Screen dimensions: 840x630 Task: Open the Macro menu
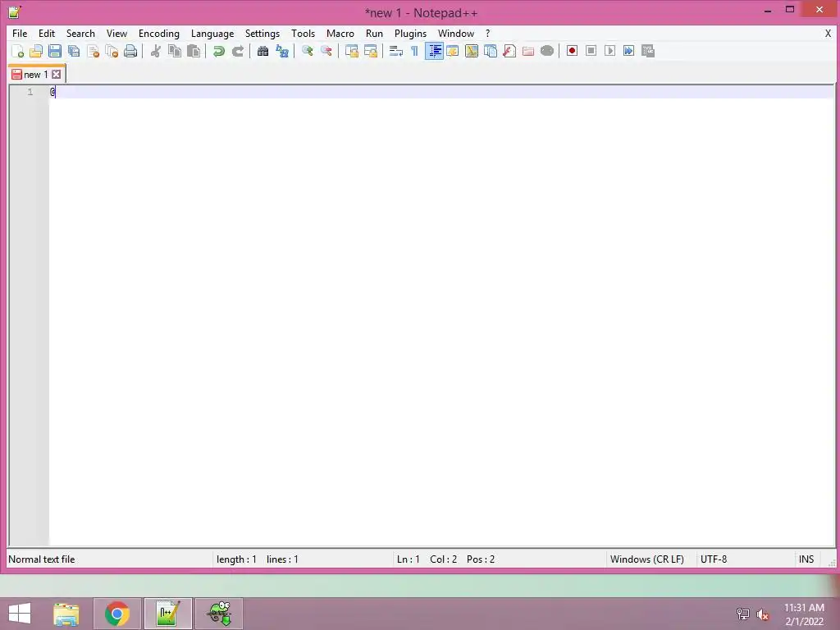click(x=340, y=33)
